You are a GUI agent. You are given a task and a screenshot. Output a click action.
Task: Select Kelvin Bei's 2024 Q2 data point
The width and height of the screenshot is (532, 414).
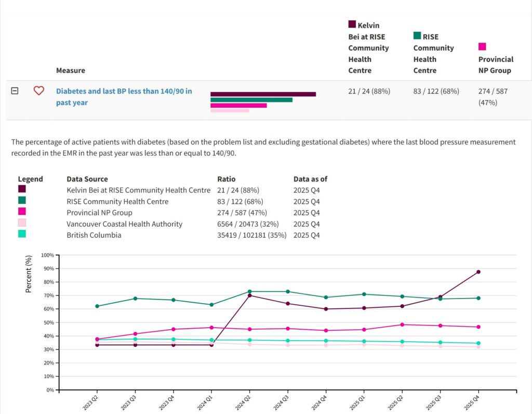point(249,295)
